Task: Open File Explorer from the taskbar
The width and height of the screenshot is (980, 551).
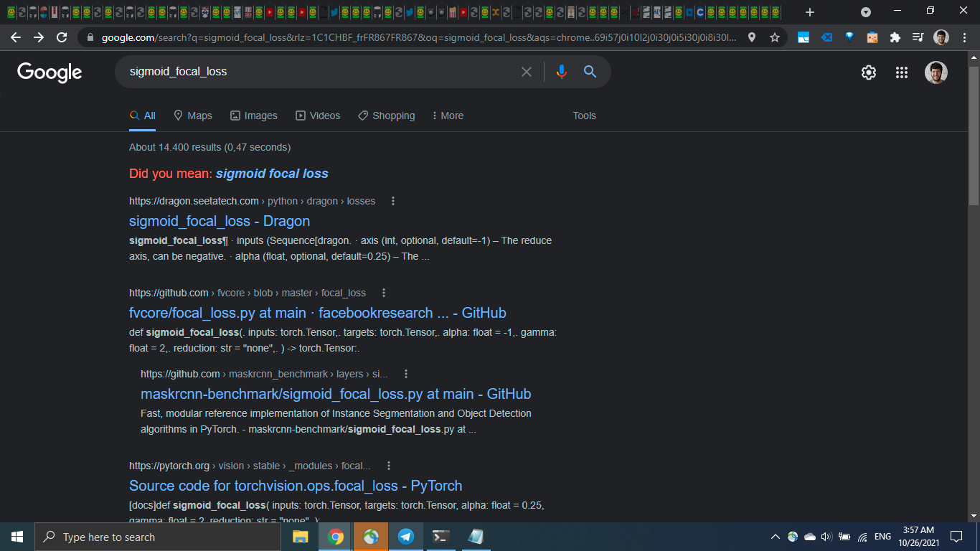Action: tap(301, 537)
